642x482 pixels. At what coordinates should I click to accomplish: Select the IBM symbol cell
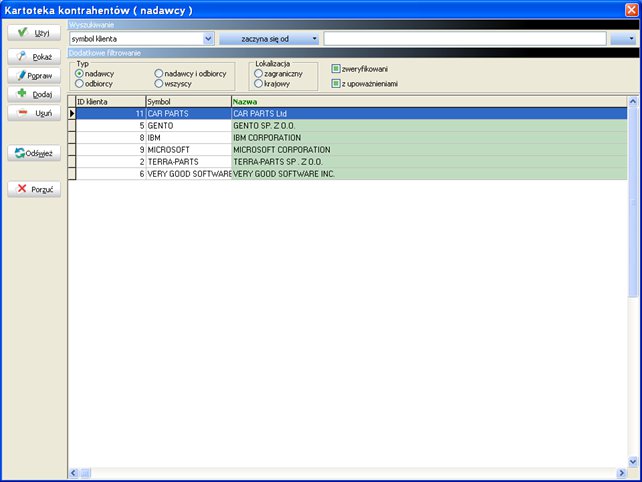coord(189,138)
